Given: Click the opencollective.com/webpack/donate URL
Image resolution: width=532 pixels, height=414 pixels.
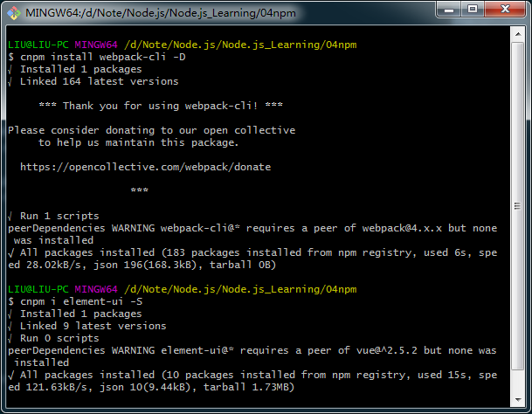Looking at the screenshot, I should [146, 167].
